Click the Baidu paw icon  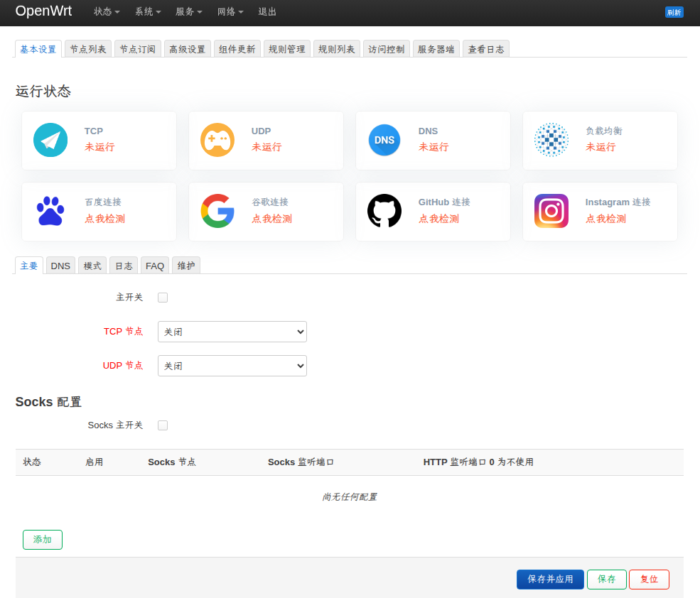[50, 211]
